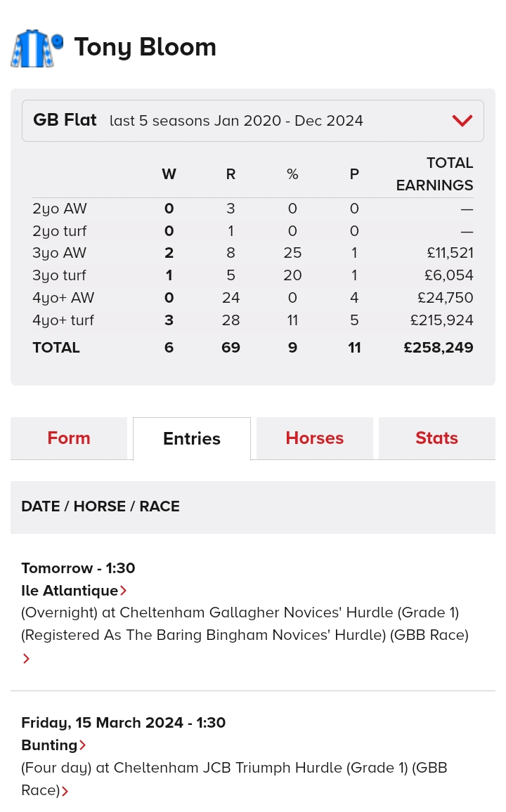Select the Entries tab
Screen dimensions: 506x812
pos(192,438)
